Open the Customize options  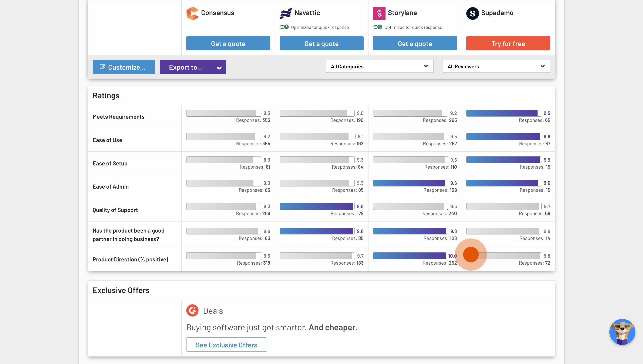point(124,67)
